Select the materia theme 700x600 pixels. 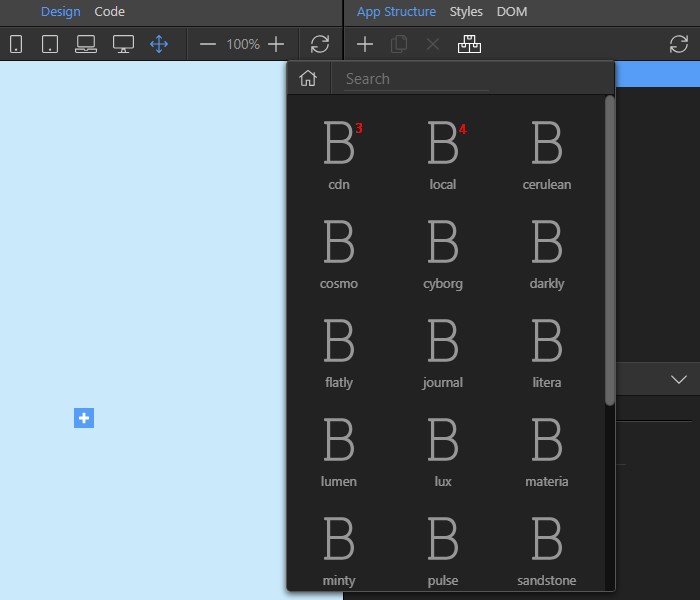click(547, 452)
